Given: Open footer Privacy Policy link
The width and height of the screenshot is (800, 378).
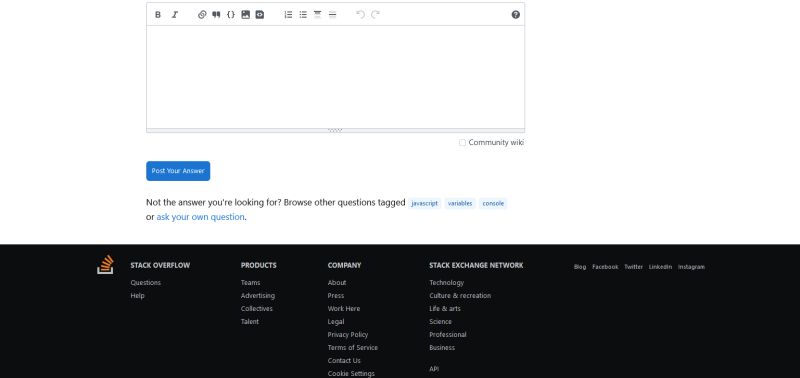Looking at the screenshot, I should (348, 335).
